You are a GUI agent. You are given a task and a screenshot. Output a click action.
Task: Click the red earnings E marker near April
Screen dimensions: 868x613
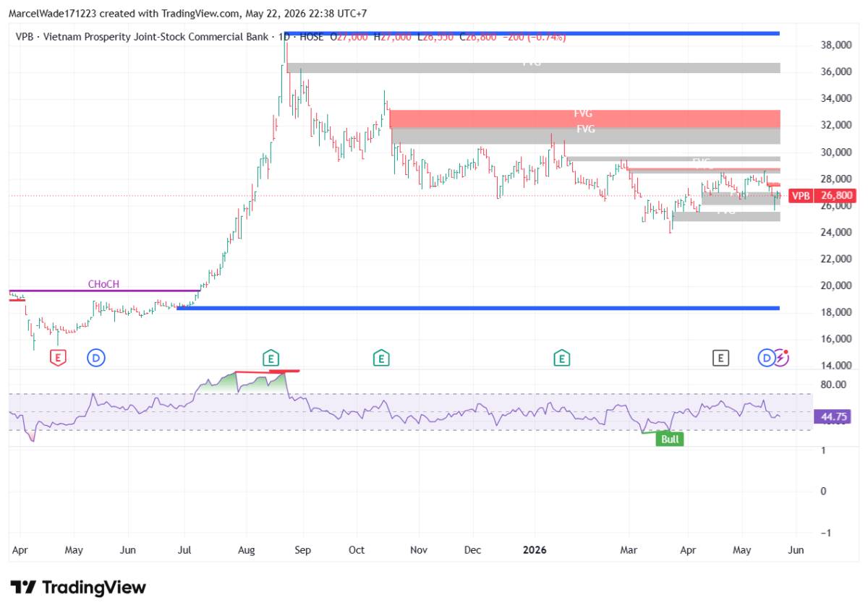(x=58, y=356)
